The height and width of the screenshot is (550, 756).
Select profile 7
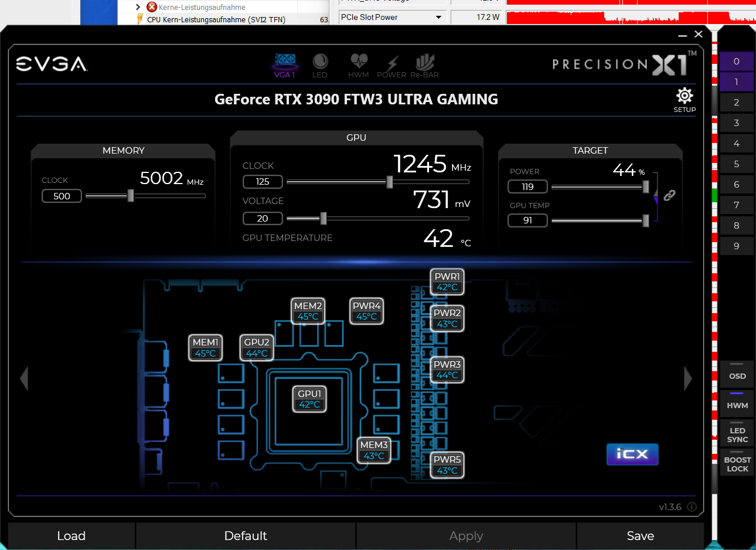click(737, 205)
